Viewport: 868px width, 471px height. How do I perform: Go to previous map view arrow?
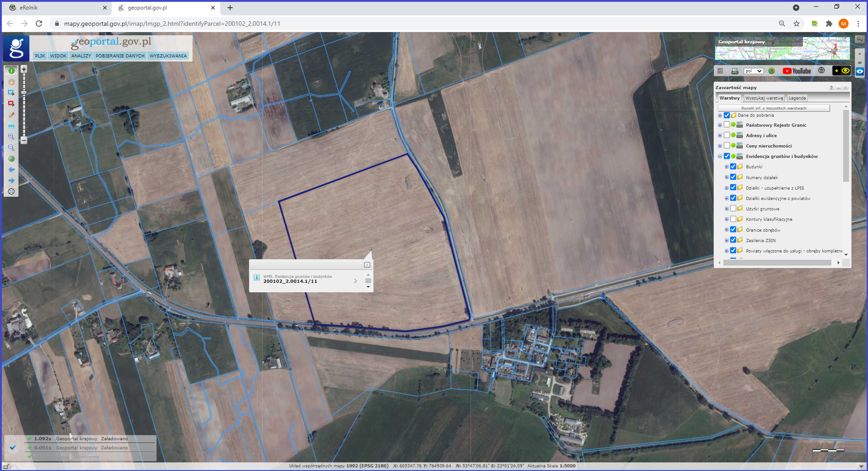pos(11,170)
